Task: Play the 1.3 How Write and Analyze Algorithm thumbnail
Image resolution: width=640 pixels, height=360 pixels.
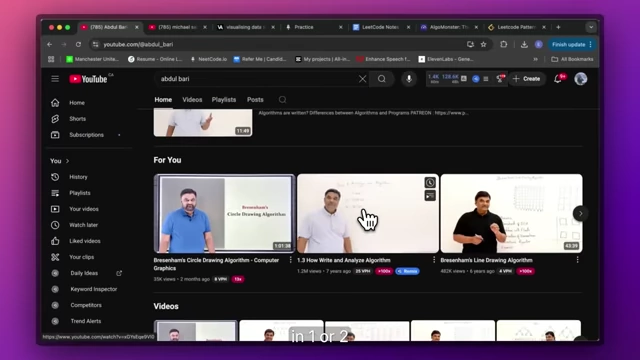Action: pos(368,213)
